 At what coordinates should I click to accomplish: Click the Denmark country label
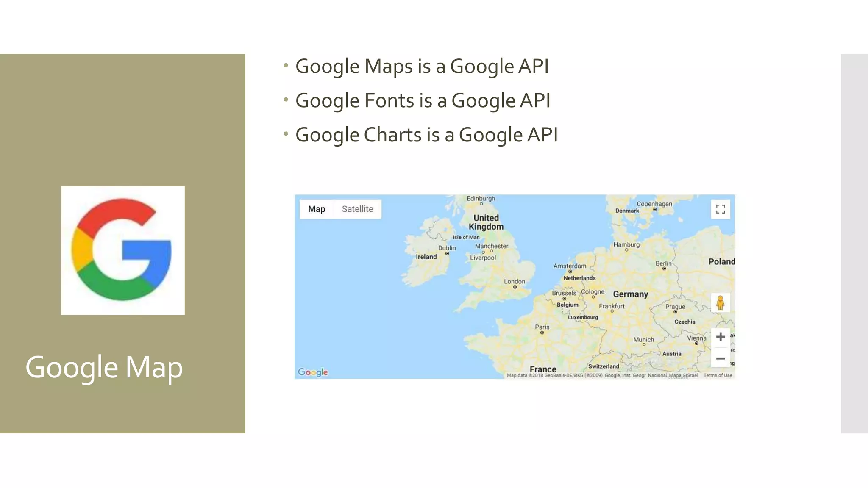point(627,211)
